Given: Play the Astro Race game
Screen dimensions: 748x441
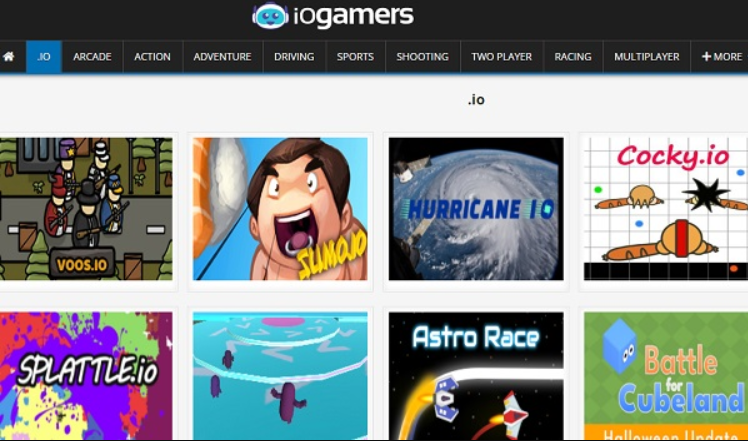Looking at the screenshot, I should (476, 376).
